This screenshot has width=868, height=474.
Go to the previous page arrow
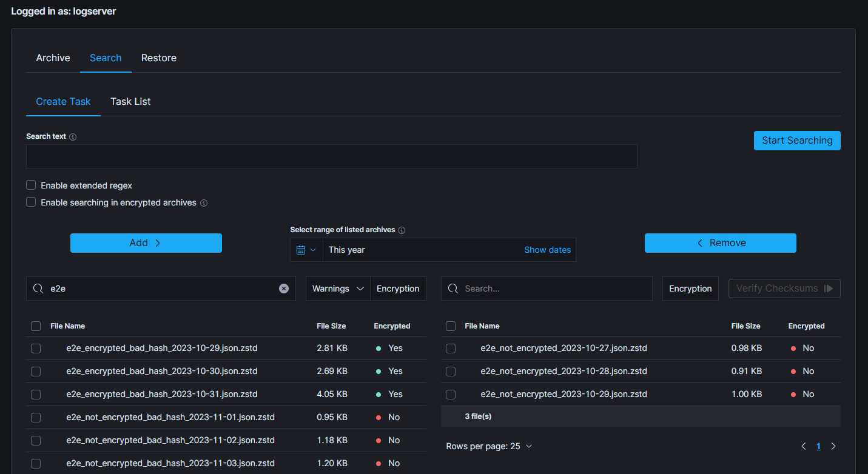(804, 446)
